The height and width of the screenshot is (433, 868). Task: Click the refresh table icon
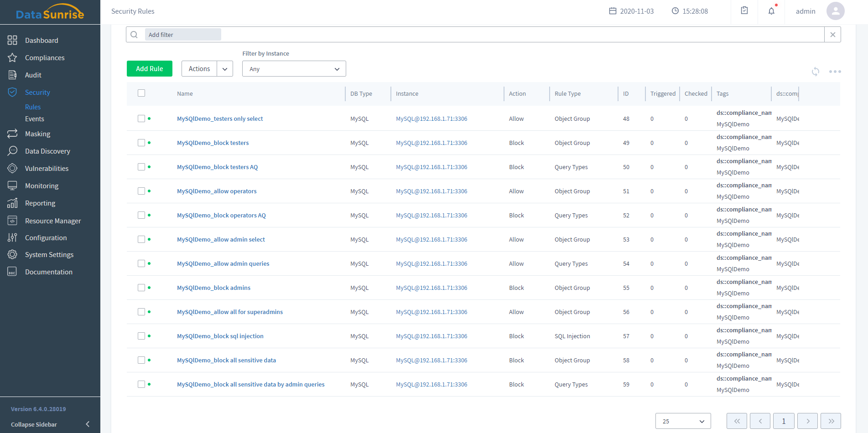click(x=816, y=72)
